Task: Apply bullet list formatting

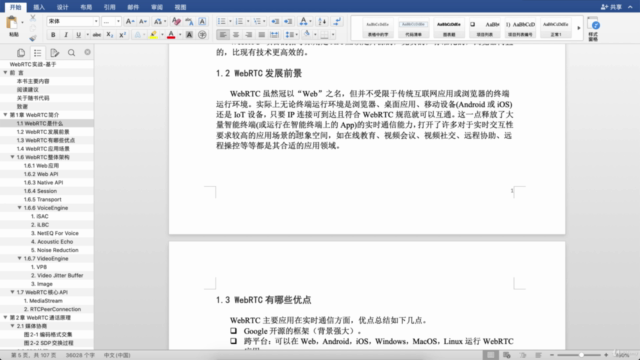Action: pyautogui.click(x=221, y=21)
